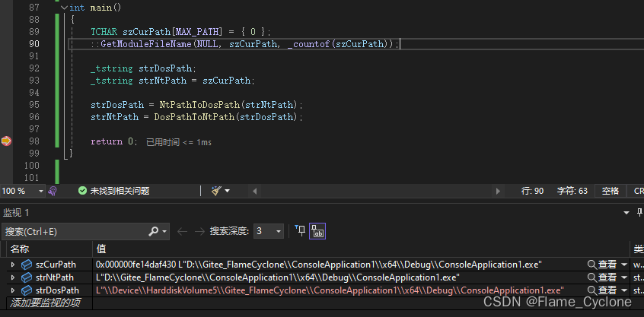Toggle the pinned-items filter pin icon
Viewport: 644px width, 317px height.
tap(300, 231)
